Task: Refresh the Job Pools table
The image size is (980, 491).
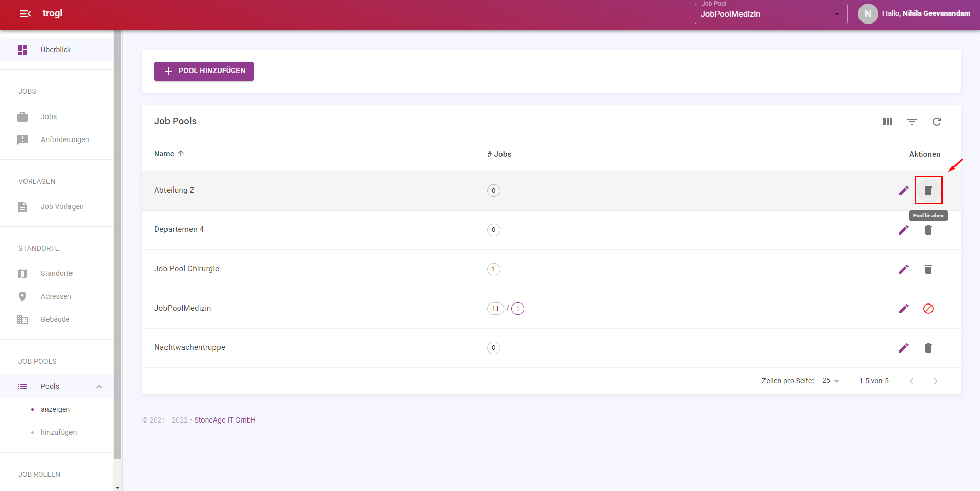Action: (x=937, y=121)
